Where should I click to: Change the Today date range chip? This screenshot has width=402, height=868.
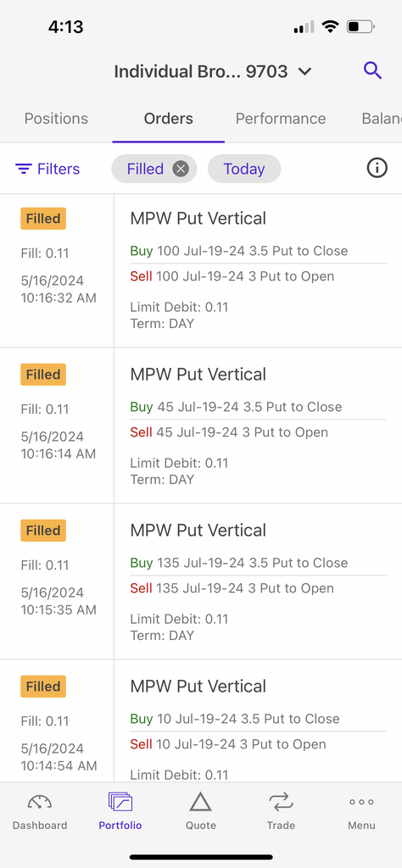click(244, 169)
